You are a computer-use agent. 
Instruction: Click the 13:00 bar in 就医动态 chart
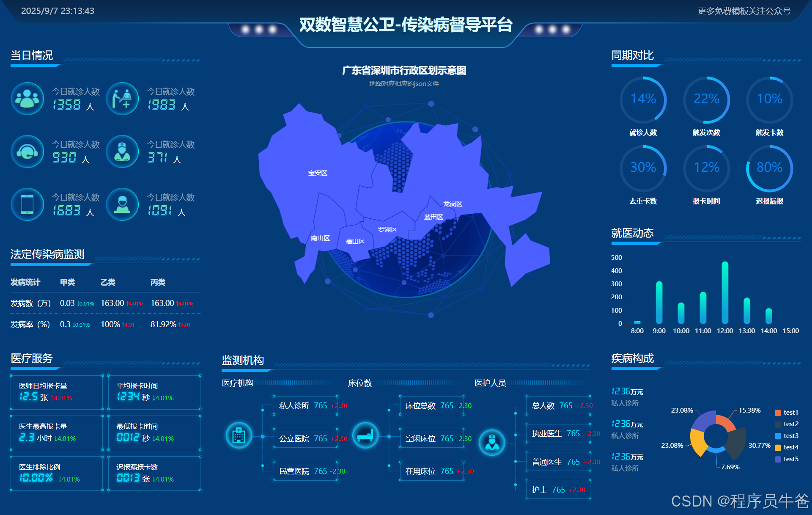(747, 311)
